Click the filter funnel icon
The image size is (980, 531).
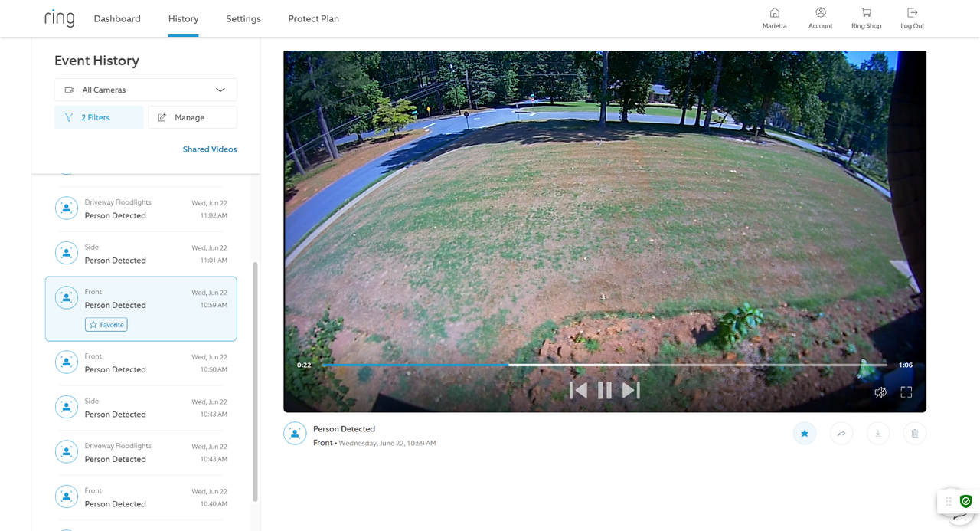coord(69,117)
